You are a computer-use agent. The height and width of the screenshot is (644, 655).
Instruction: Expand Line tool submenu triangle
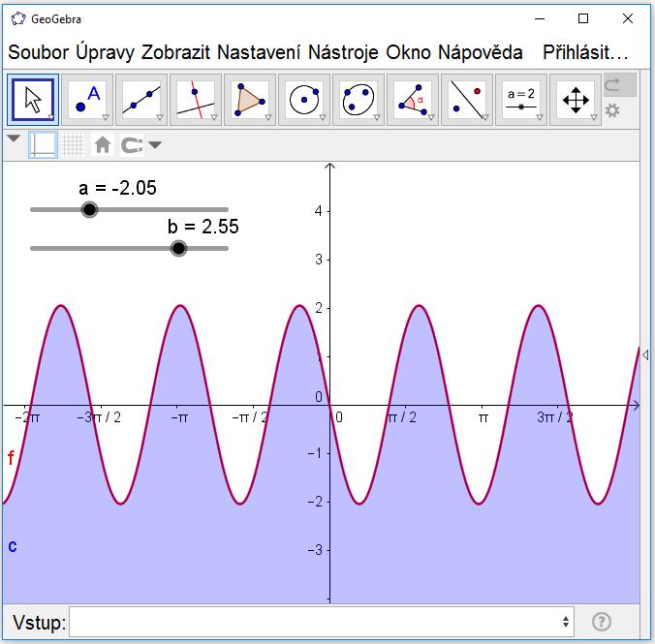160,117
